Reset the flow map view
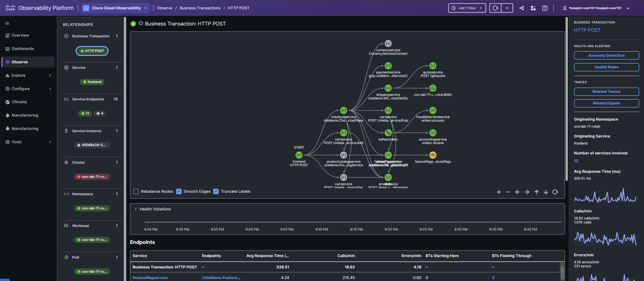The width and height of the screenshot is (644, 281). 555,192
